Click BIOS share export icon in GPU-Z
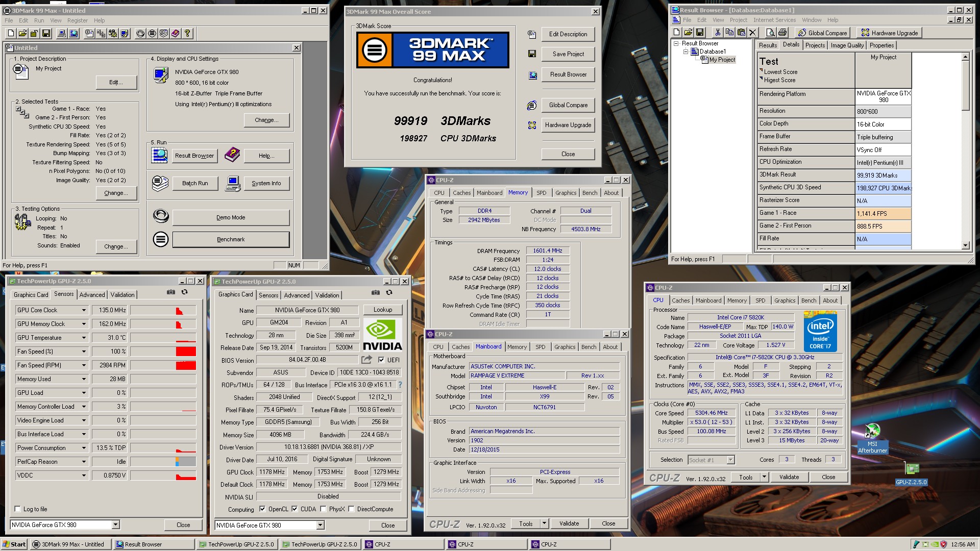The height and width of the screenshot is (551, 980). click(366, 360)
